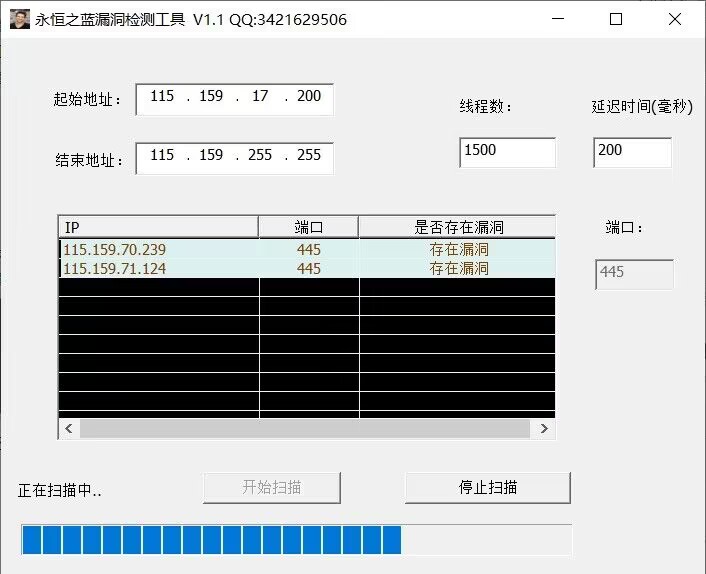Click the 端口 column header in table
This screenshot has width=706, height=574.
pyautogui.click(x=309, y=227)
